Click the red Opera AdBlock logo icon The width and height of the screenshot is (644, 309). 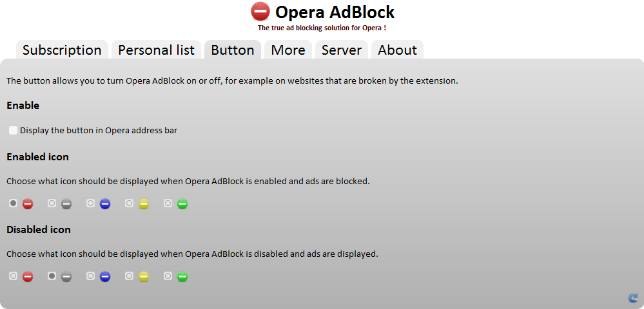click(260, 12)
